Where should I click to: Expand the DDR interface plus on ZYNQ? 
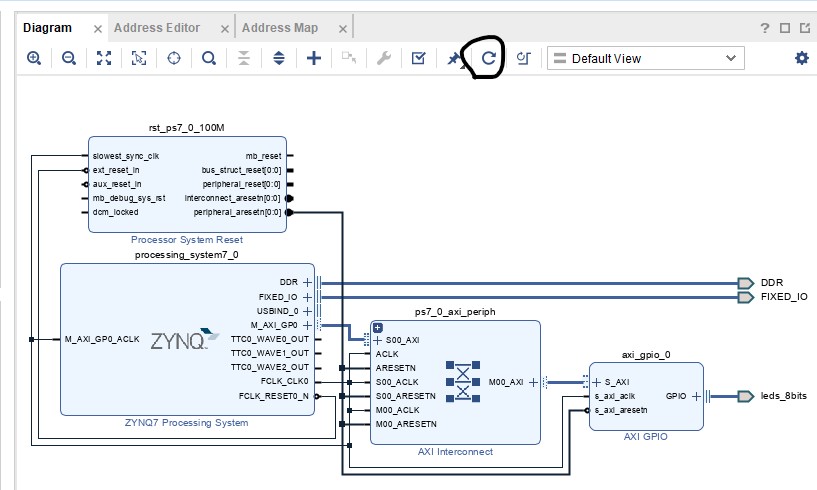pos(308,282)
